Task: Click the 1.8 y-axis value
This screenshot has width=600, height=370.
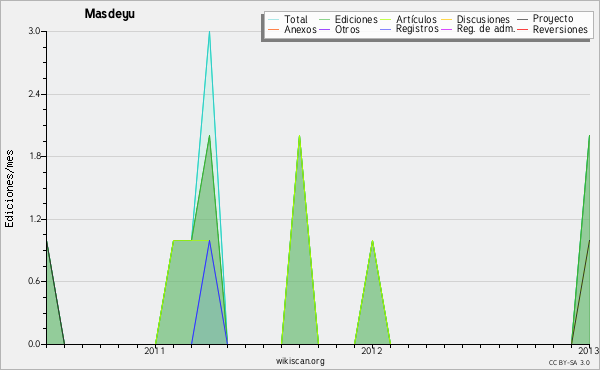Action: click(x=34, y=156)
